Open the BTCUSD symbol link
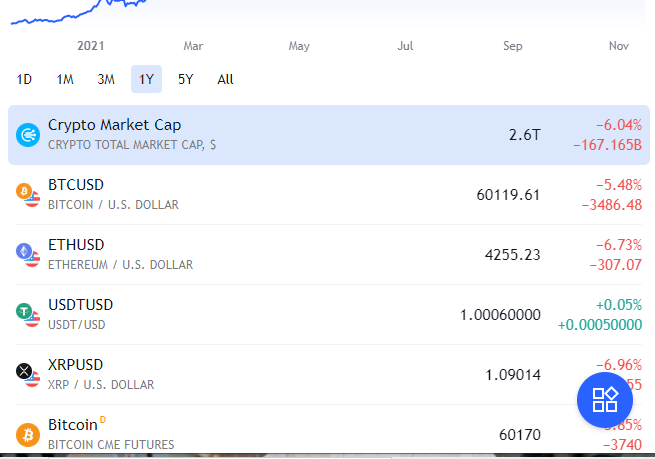Image resolution: width=655 pixels, height=459 pixels. 76,185
